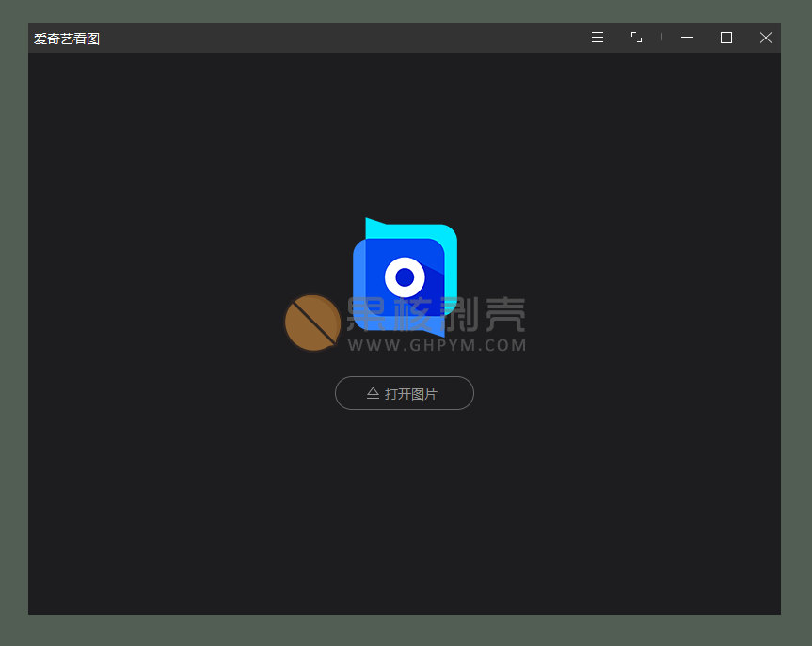The height and width of the screenshot is (646, 812).
Task: Click the blue iQiyi viewer logo
Action: click(x=405, y=277)
